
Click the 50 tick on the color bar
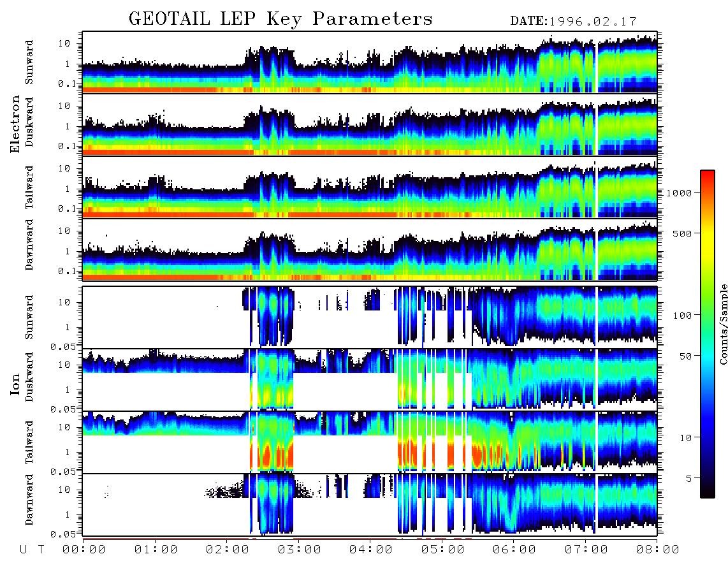685,356
